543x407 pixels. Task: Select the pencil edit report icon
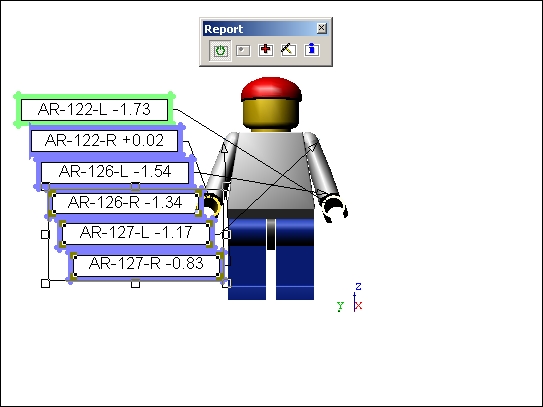pyautogui.click(x=288, y=50)
